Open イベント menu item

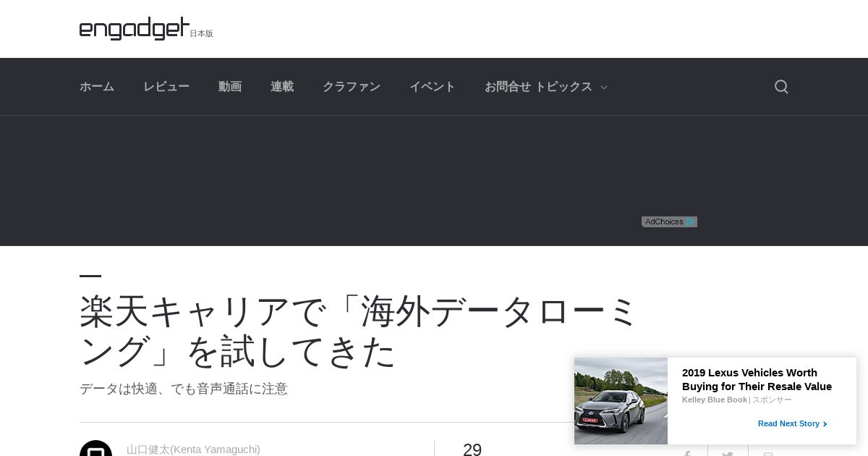(x=433, y=87)
